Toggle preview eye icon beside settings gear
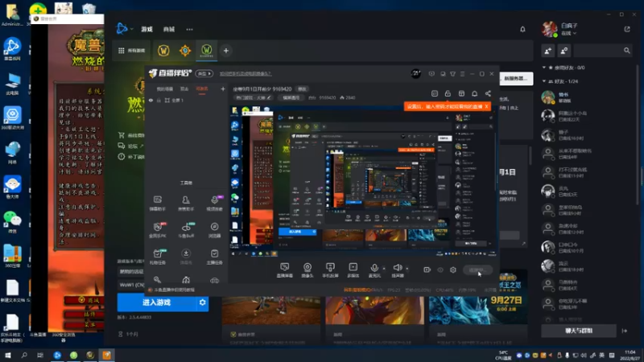This screenshot has height=362, width=644. point(440,269)
